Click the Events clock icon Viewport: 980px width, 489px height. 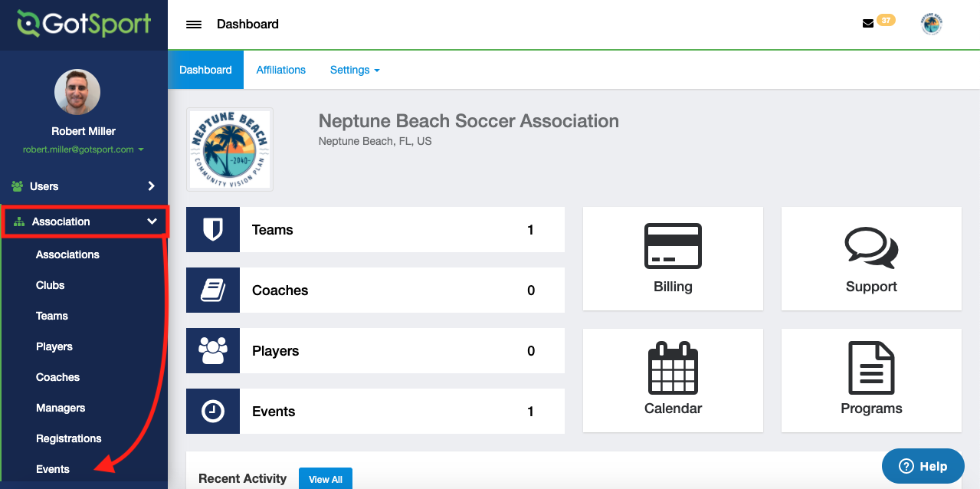pyautogui.click(x=213, y=412)
